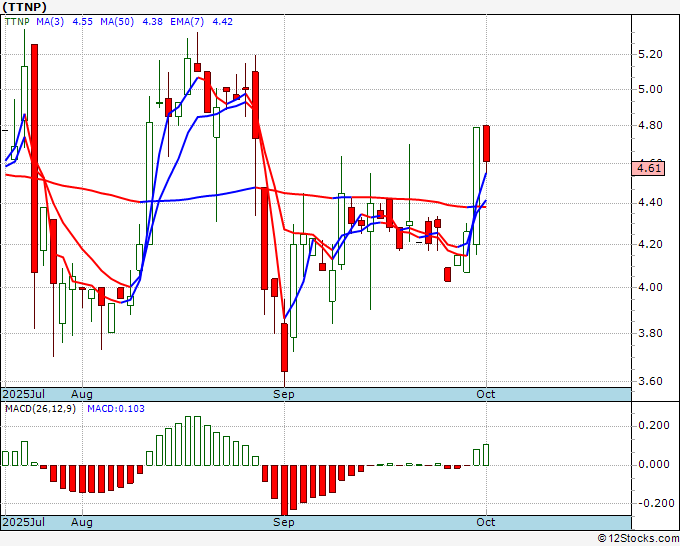Click the lowest red candle near 3.60
The height and width of the screenshot is (546, 680).
284,347
